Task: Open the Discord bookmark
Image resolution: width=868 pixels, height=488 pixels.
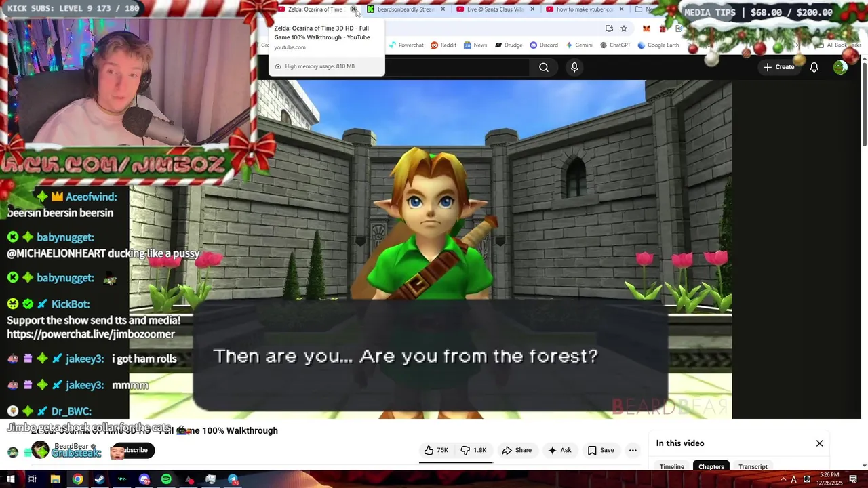Action: pos(544,45)
